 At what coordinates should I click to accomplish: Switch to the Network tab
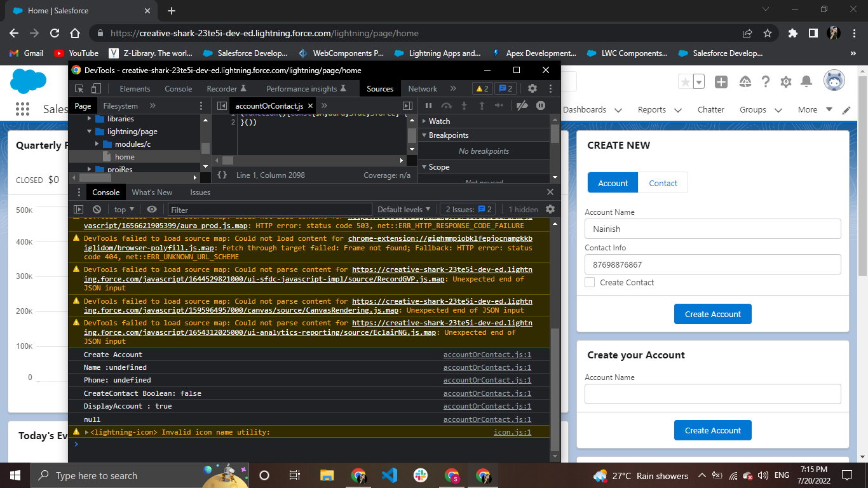[x=423, y=89]
